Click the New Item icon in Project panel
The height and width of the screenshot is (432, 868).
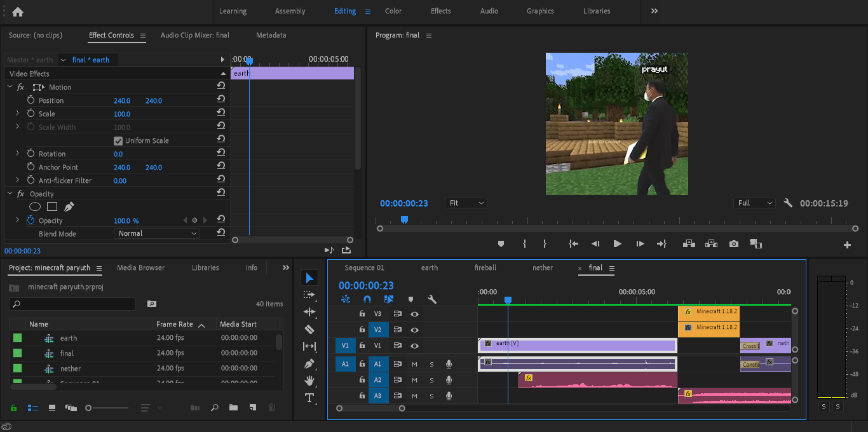pyautogui.click(x=252, y=408)
